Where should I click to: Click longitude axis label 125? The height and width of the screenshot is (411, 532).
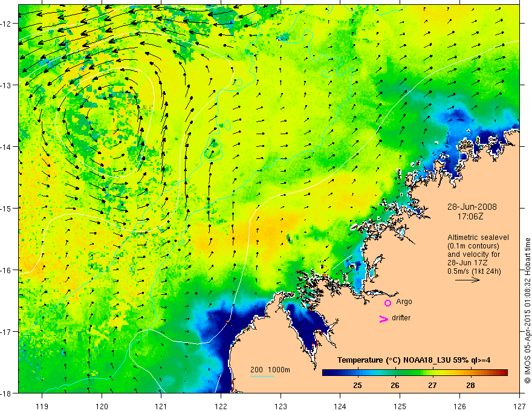[x=400, y=406]
